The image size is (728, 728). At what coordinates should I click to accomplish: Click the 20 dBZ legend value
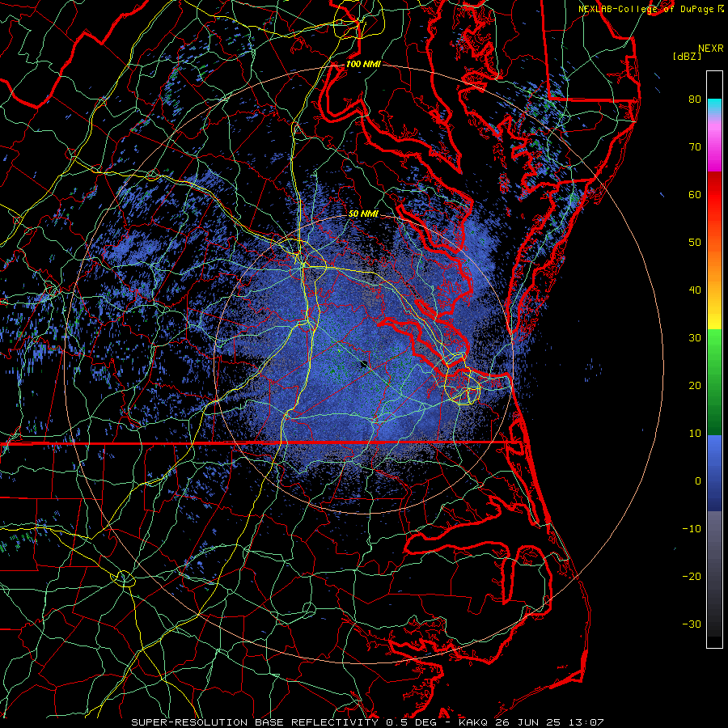coord(695,385)
